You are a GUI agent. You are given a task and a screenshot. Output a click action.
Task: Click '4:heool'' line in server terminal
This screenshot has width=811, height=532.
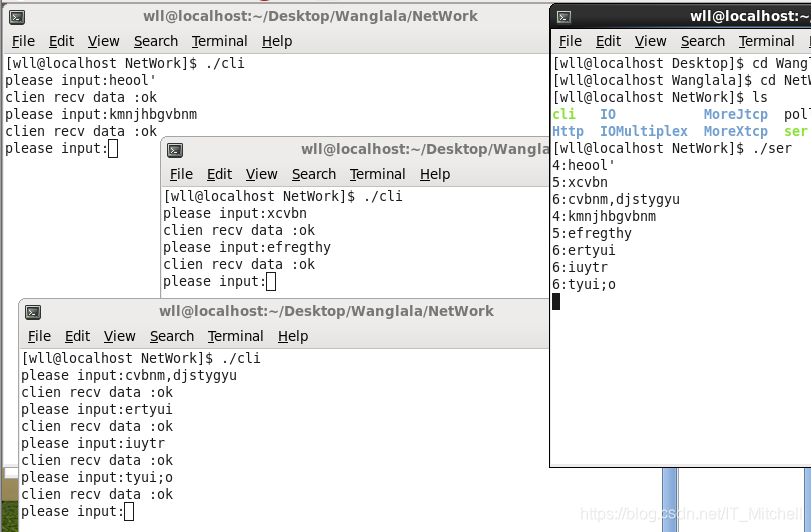click(x=583, y=165)
